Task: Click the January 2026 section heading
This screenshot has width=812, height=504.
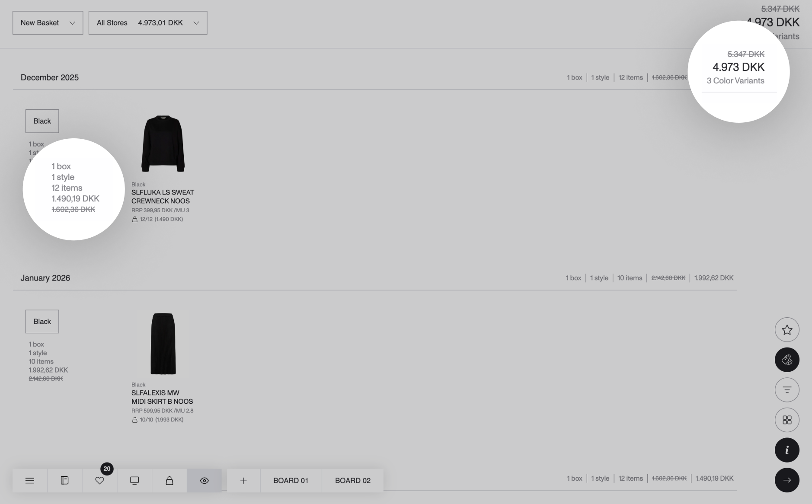Action: pyautogui.click(x=45, y=278)
